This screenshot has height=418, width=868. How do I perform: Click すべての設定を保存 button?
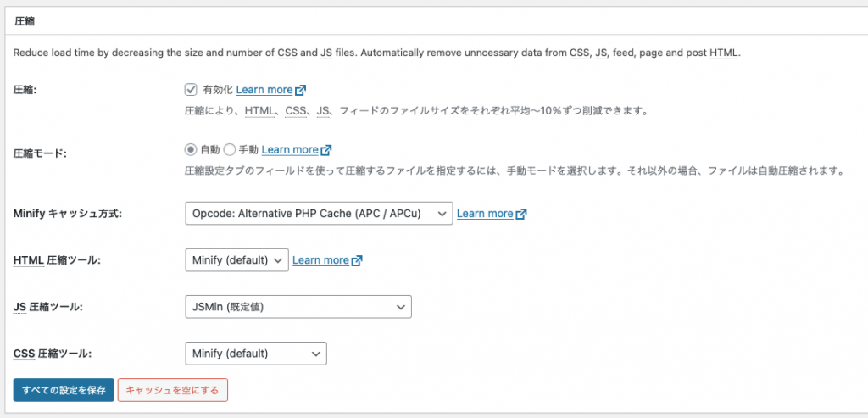click(64, 390)
